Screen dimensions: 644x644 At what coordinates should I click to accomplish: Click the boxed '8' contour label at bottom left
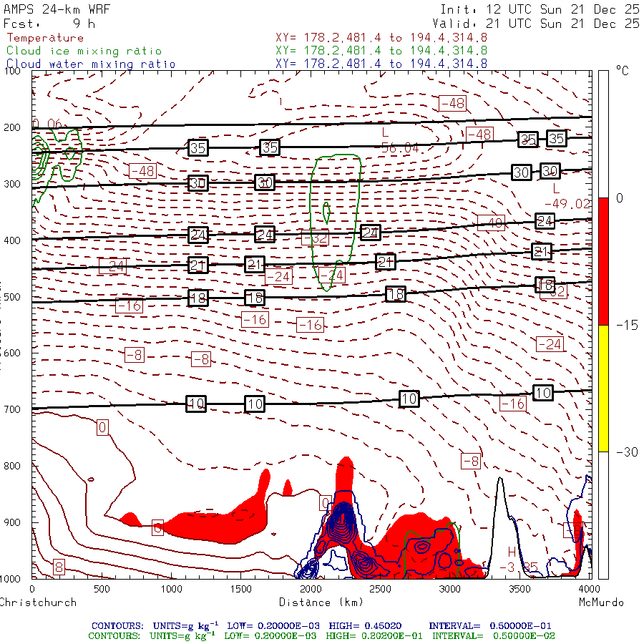(59, 567)
